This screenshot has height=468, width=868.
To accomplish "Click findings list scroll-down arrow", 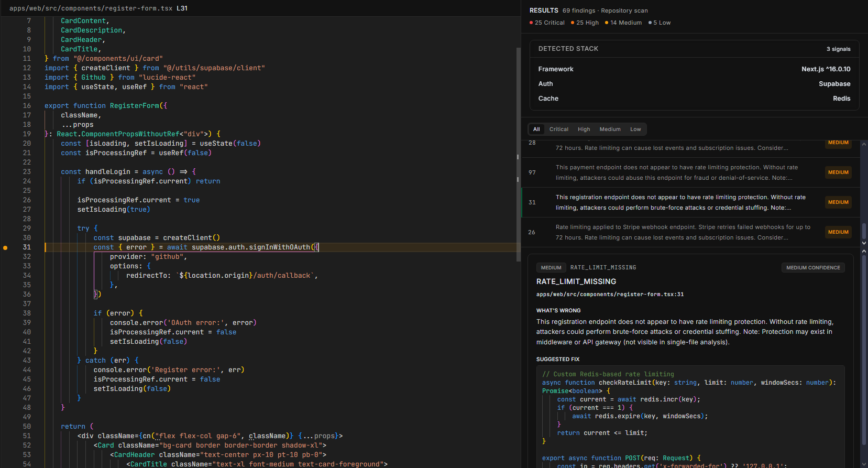I will click(864, 243).
